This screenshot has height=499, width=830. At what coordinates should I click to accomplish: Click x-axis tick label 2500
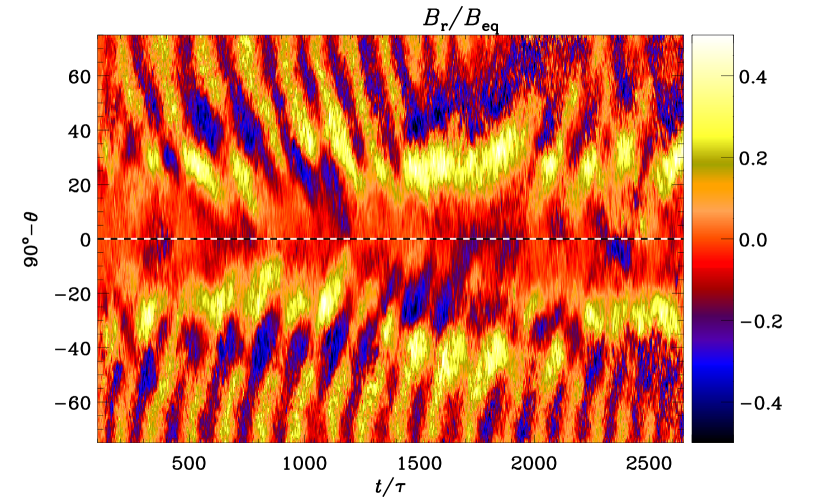tap(648, 464)
